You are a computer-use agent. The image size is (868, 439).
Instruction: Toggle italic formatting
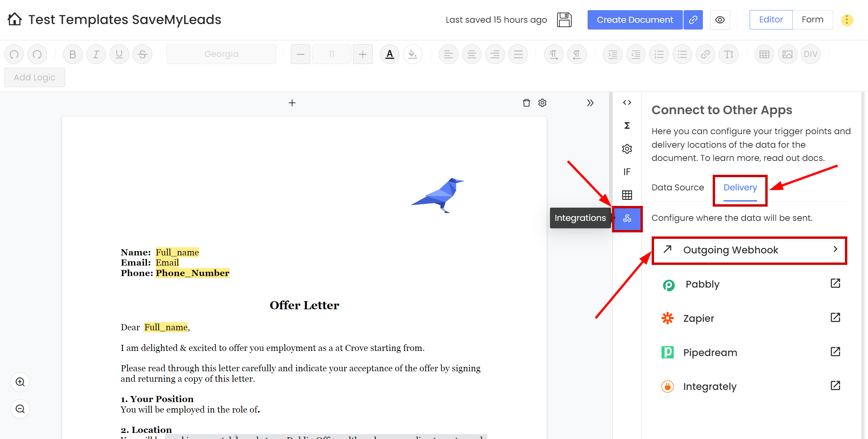pos(96,54)
